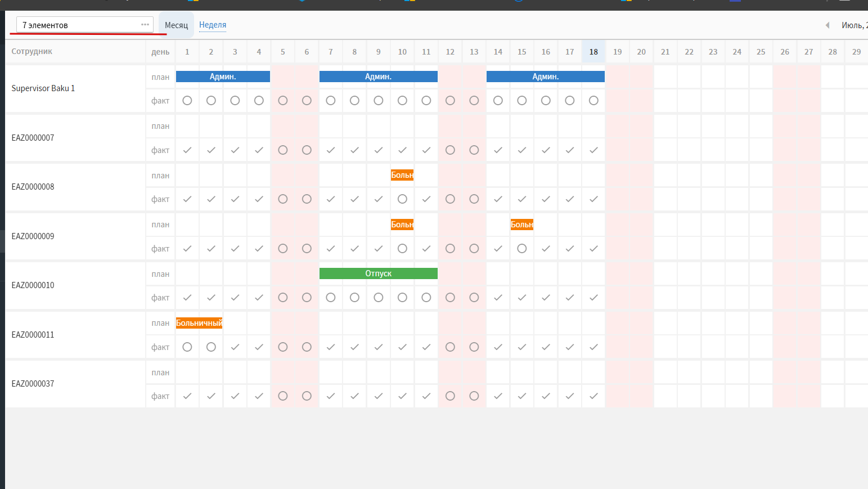Open the Больничный bar for EAZ0000011
The height and width of the screenshot is (489, 868).
[199, 323]
